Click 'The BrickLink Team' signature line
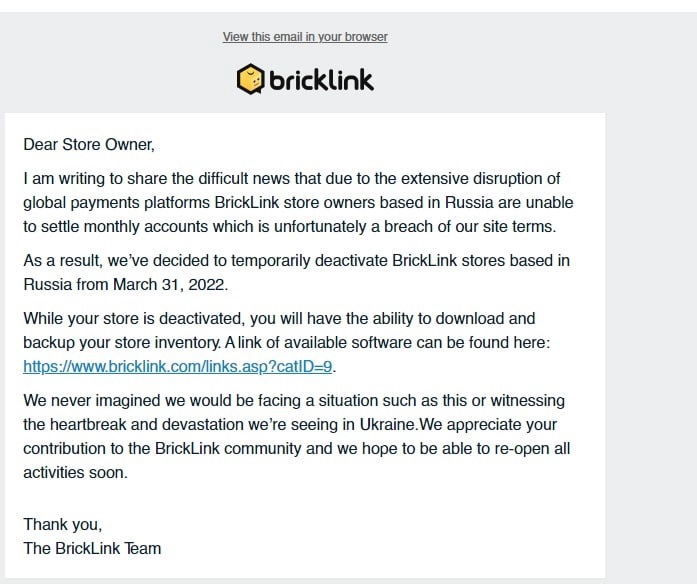Viewport: 697px width, 584px height. [92, 548]
